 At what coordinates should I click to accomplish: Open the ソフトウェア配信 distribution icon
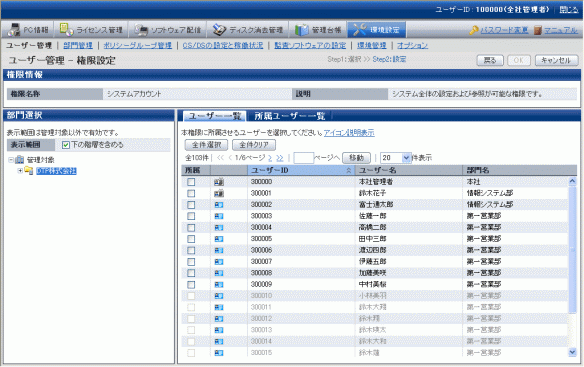point(141,30)
